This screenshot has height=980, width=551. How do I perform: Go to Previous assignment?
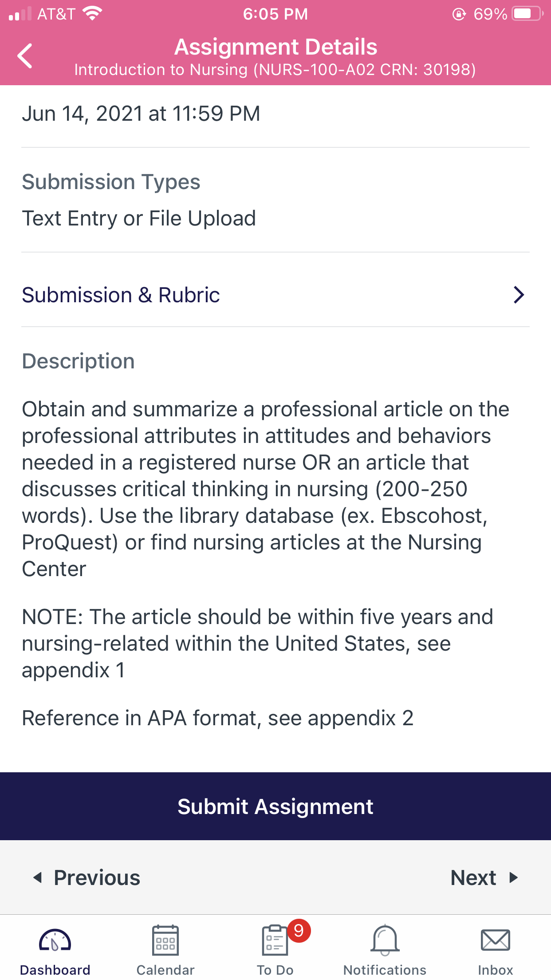87,877
